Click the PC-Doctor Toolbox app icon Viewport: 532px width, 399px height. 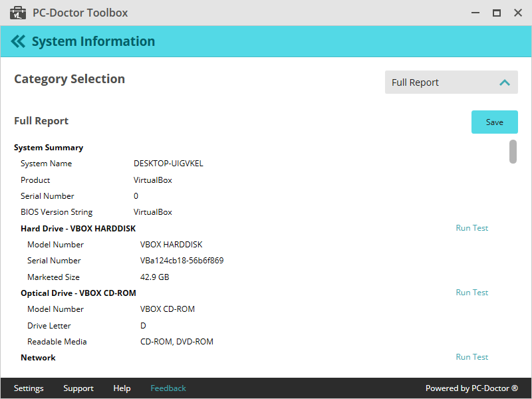(18, 13)
